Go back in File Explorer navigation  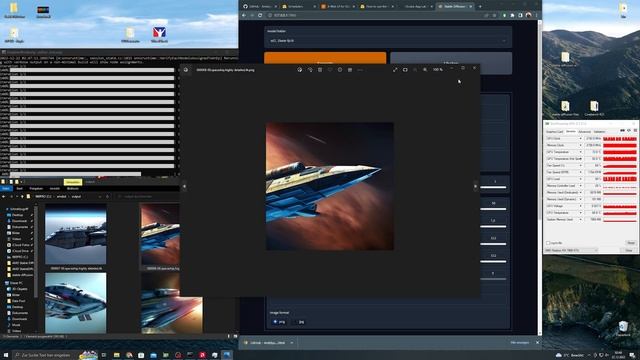tap(4, 196)
